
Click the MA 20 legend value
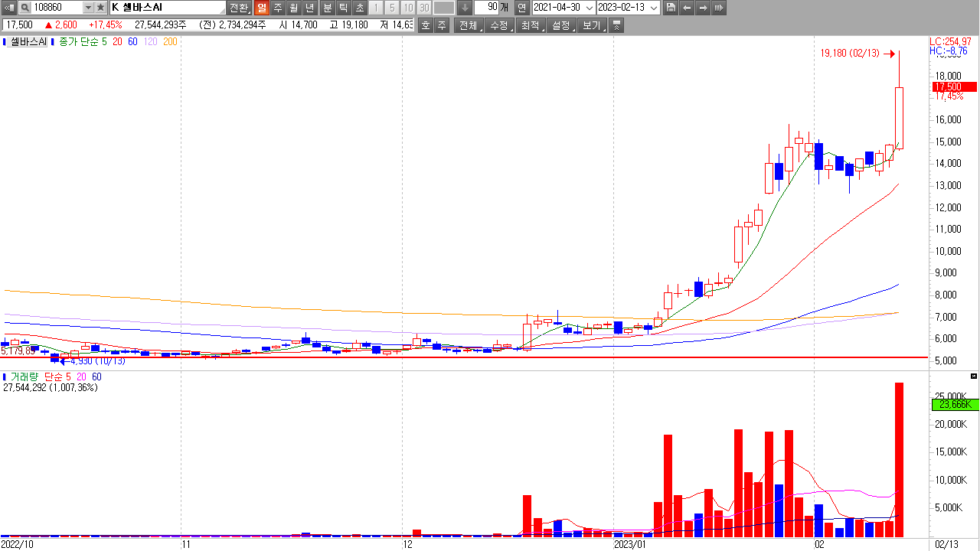117,42
